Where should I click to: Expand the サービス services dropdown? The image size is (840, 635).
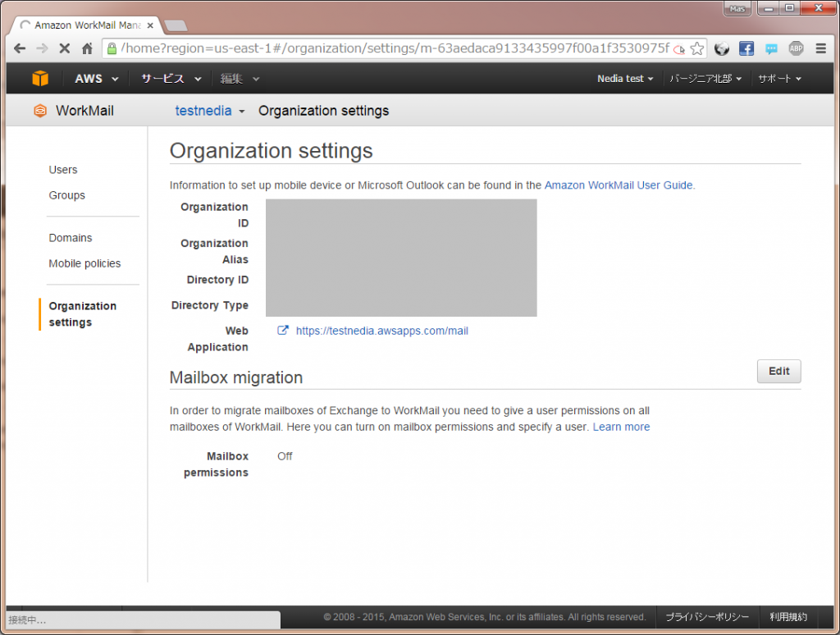[171, 79]
